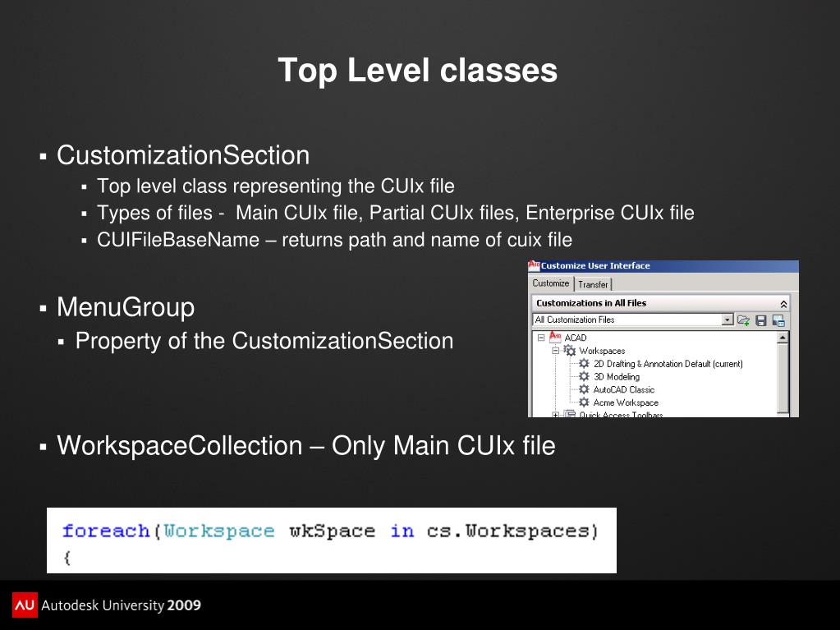Select the ACAD tree item label
The image size is (840, 630).
click(x=576, y=338)
